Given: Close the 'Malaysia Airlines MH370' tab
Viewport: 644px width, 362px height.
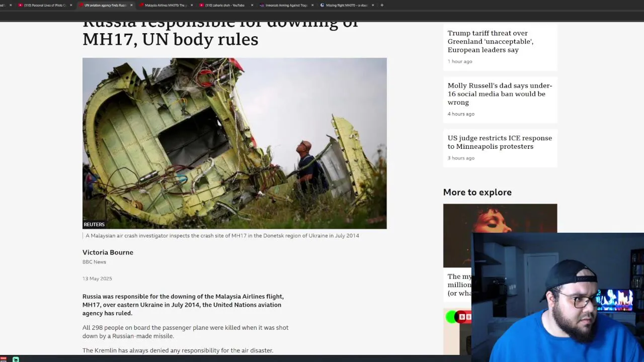Looking at the screenshot, I should point(192,5).
